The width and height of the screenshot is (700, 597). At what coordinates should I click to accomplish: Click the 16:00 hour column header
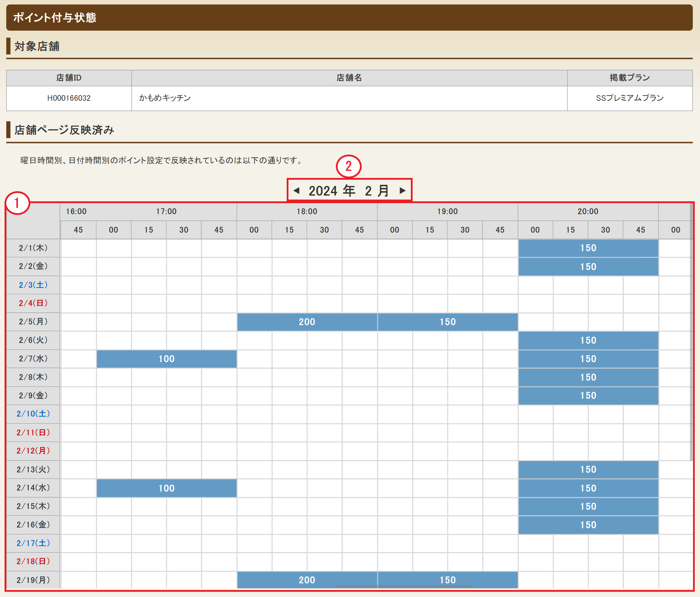click(76, 211)
